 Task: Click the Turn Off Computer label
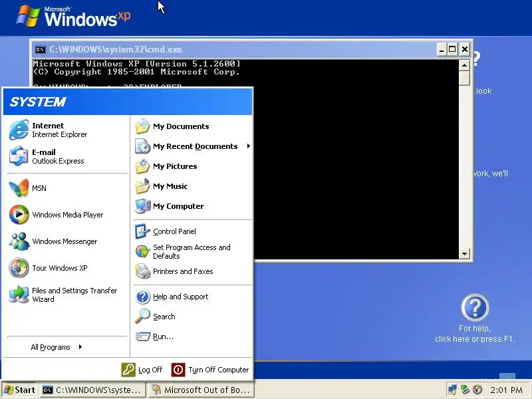pos(219,370)
